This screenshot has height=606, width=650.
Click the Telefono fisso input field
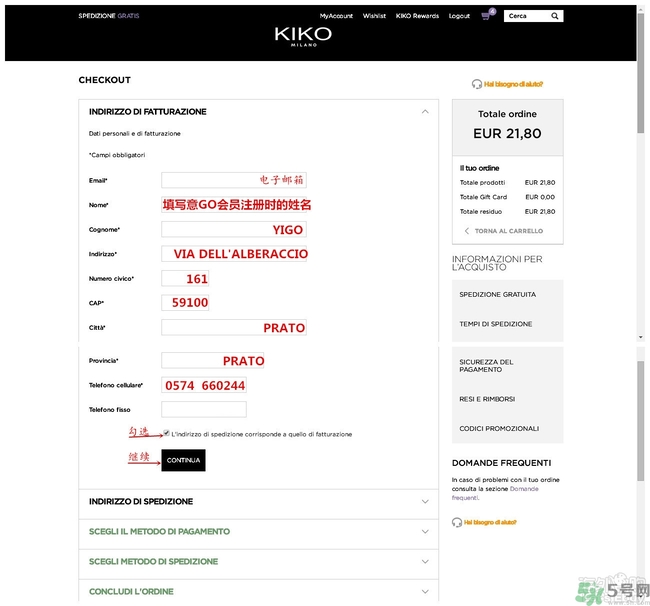pos(204,409)
